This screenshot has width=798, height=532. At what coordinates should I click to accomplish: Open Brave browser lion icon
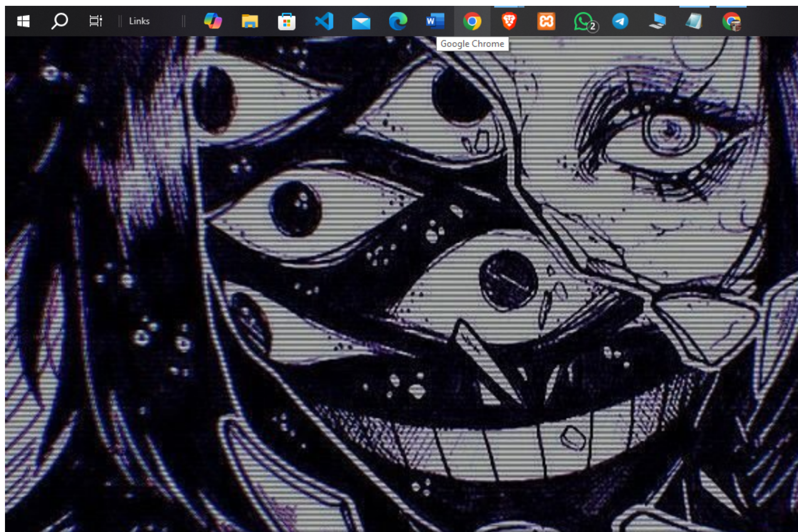[x=509, y=21]
